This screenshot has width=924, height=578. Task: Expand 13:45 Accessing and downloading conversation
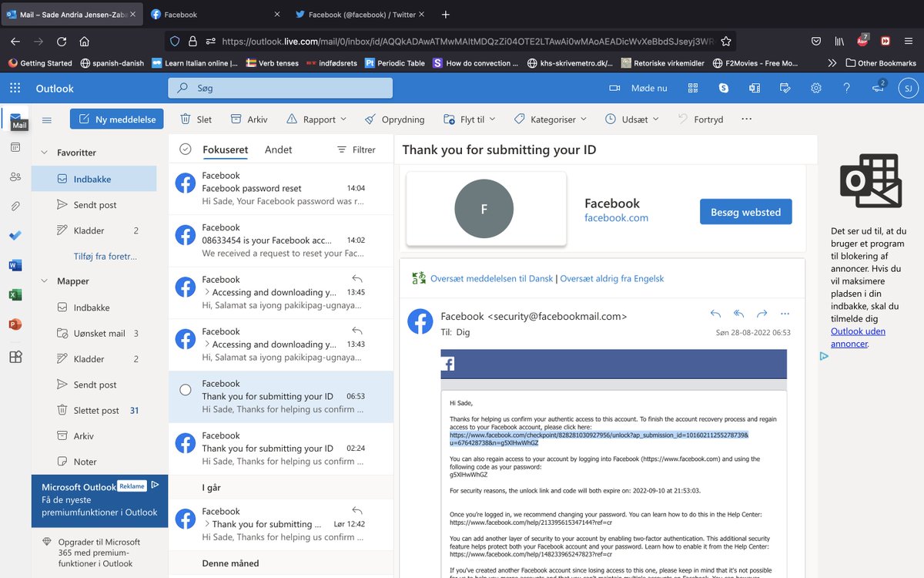tap(206, 292)
